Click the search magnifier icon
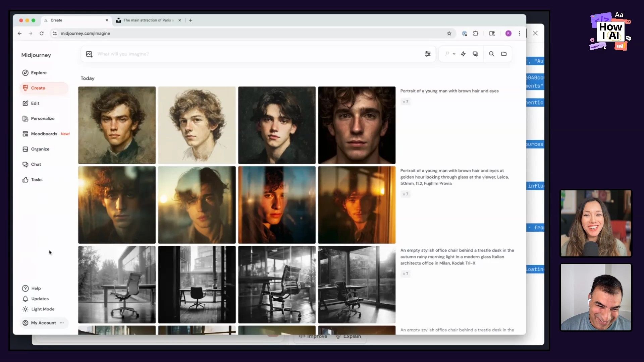The height and width of the screenshot is (362, 644). (491, 54)
